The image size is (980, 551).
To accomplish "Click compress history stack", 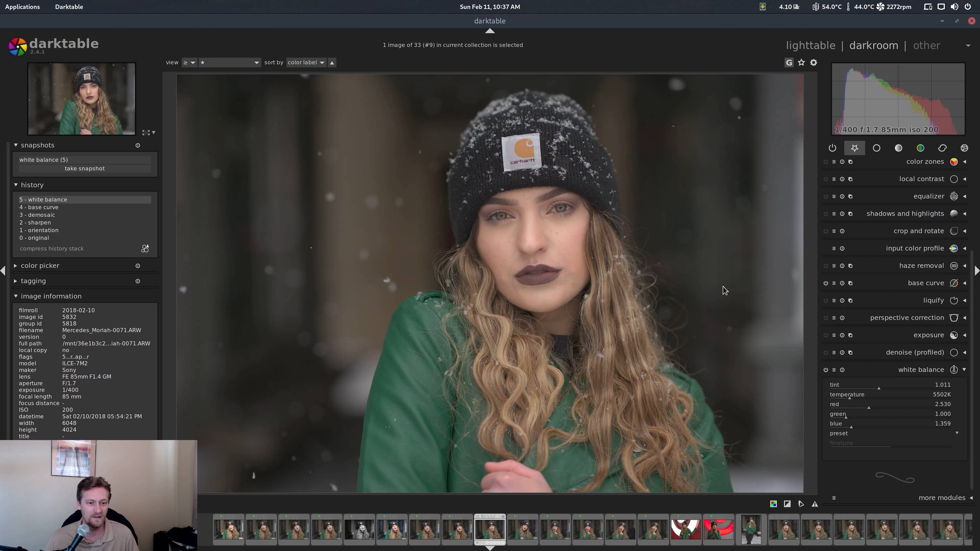I will [x=52, y=249].
